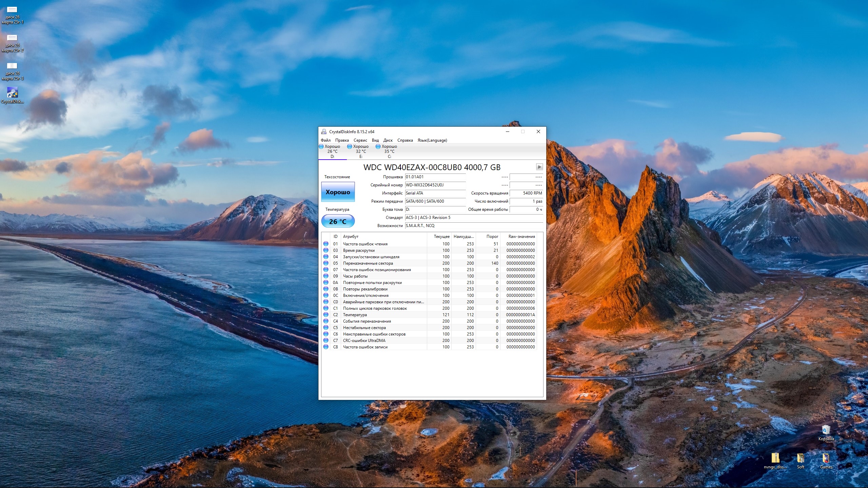Click the Raw-значения column header

521,237
